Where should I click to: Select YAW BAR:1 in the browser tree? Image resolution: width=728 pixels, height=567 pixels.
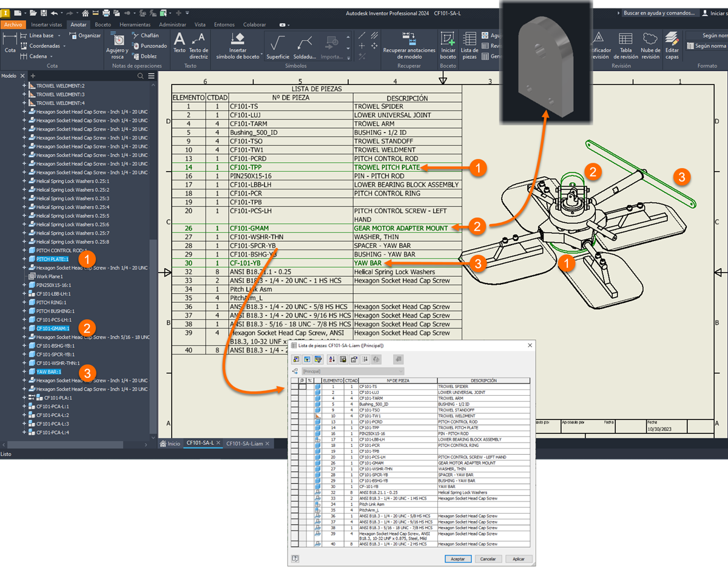click(x=49, y=372)
